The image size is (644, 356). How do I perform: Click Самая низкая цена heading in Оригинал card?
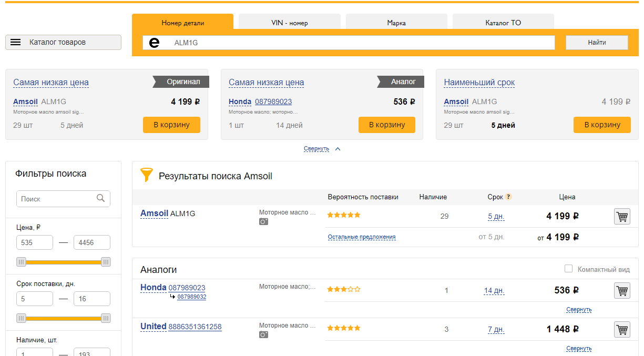[x=51, y=83]
